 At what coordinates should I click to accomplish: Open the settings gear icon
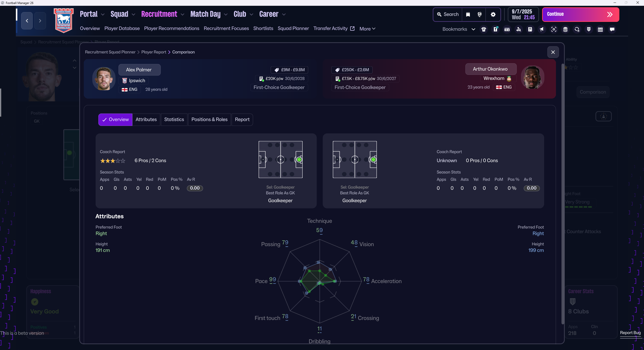click(x=493, y=14)
